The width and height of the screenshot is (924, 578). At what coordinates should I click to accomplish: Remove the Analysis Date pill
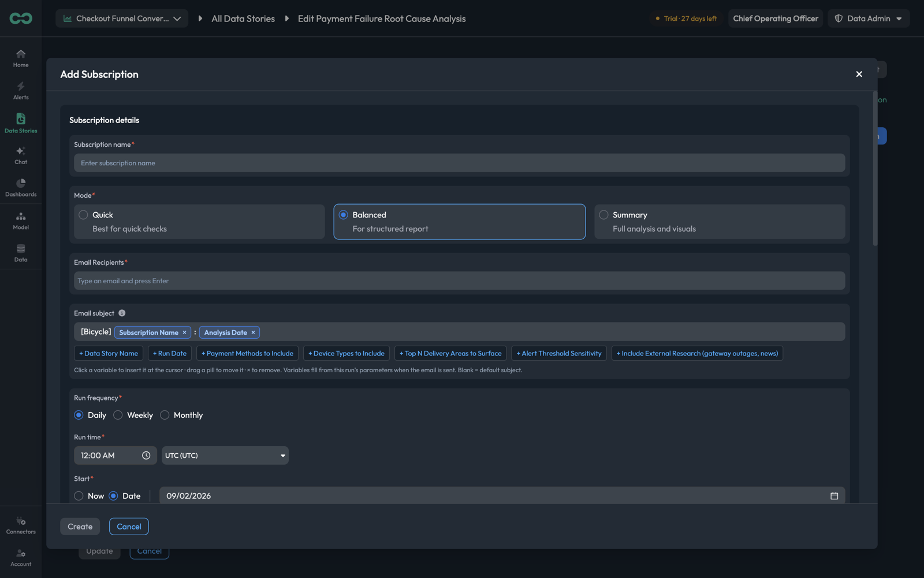click(253, 332)
